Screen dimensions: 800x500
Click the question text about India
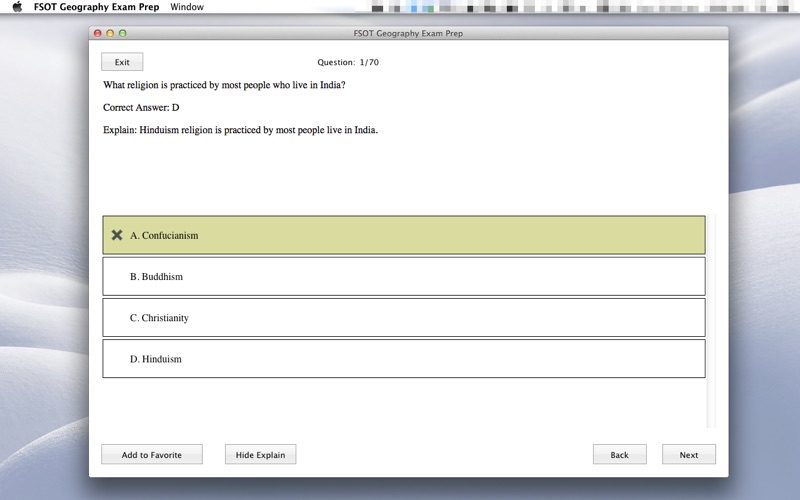224,85
